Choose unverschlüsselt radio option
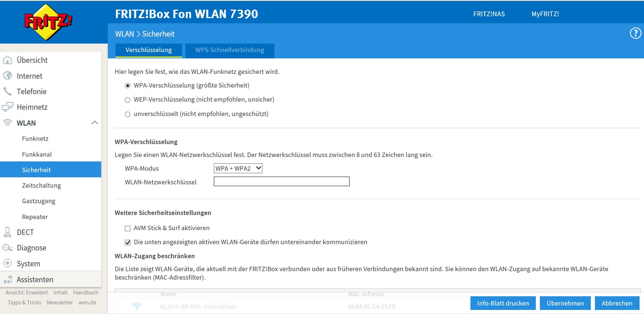644x314 pixels. [x=128, y=114]
